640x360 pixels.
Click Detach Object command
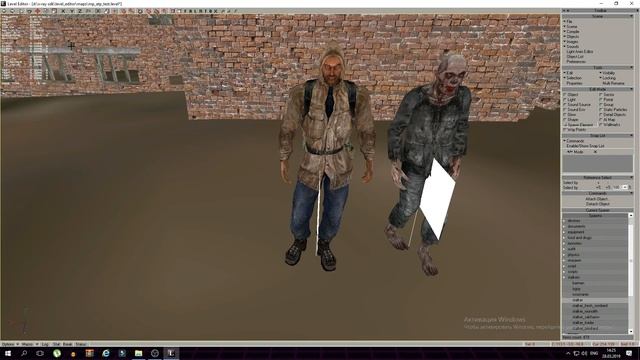(597, 204)
